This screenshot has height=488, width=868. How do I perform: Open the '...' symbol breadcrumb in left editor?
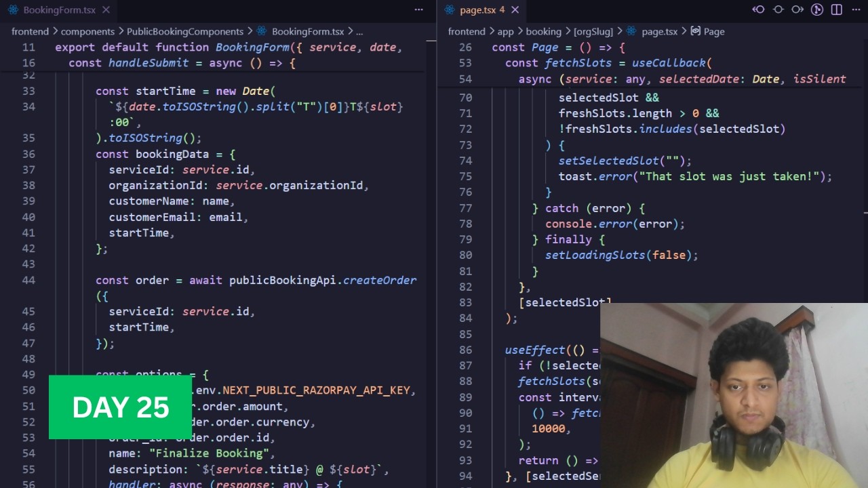359,31
